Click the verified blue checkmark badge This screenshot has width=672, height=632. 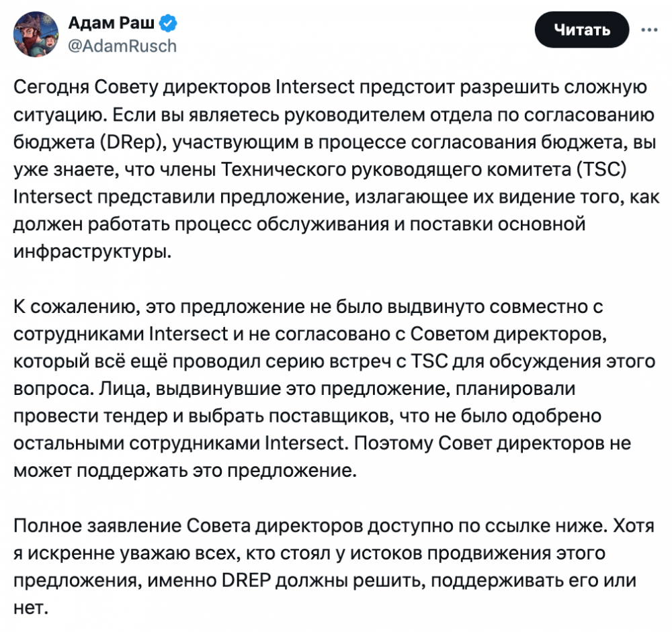pyautogui.click(x=168, y=24)
